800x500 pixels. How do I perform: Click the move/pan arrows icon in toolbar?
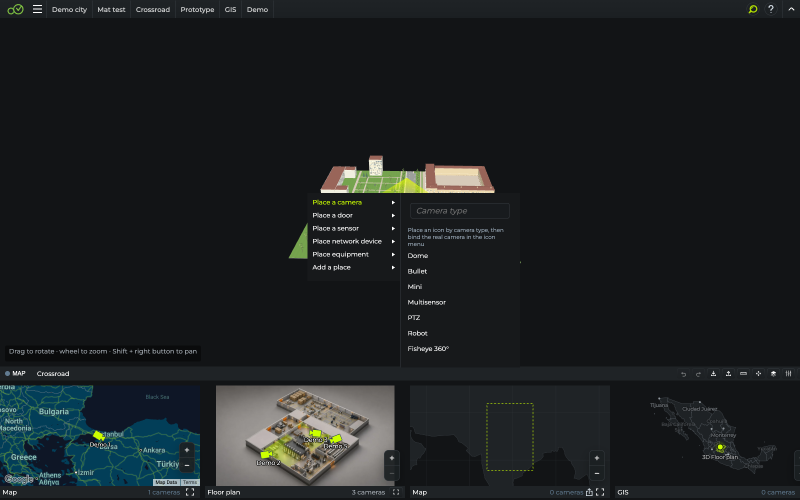(x=758, y=373)
